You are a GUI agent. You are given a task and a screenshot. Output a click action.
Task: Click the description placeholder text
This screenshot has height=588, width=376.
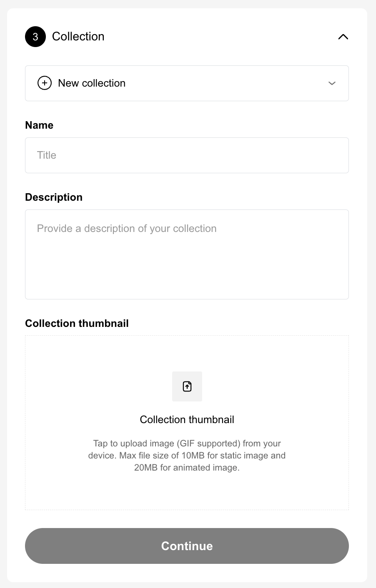[127, 229]
